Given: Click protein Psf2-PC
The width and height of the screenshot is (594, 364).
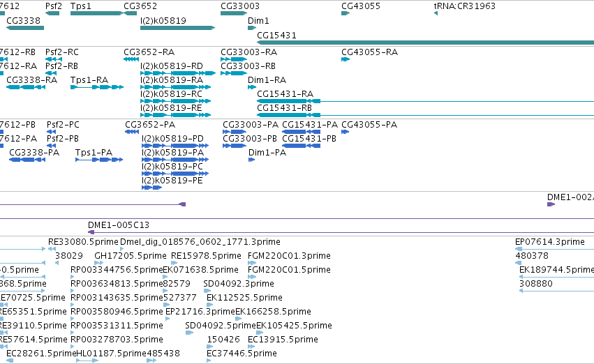Looking at the screenshot, I should pos(63,125).
